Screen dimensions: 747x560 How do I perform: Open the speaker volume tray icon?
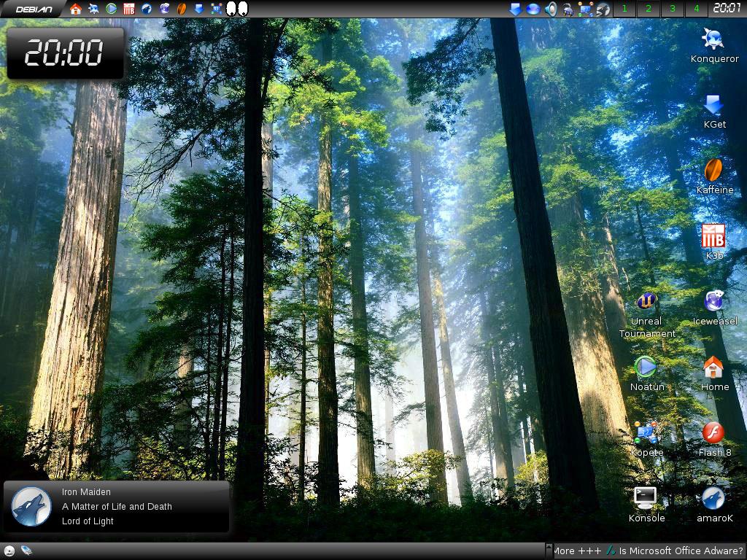[550, 9]
